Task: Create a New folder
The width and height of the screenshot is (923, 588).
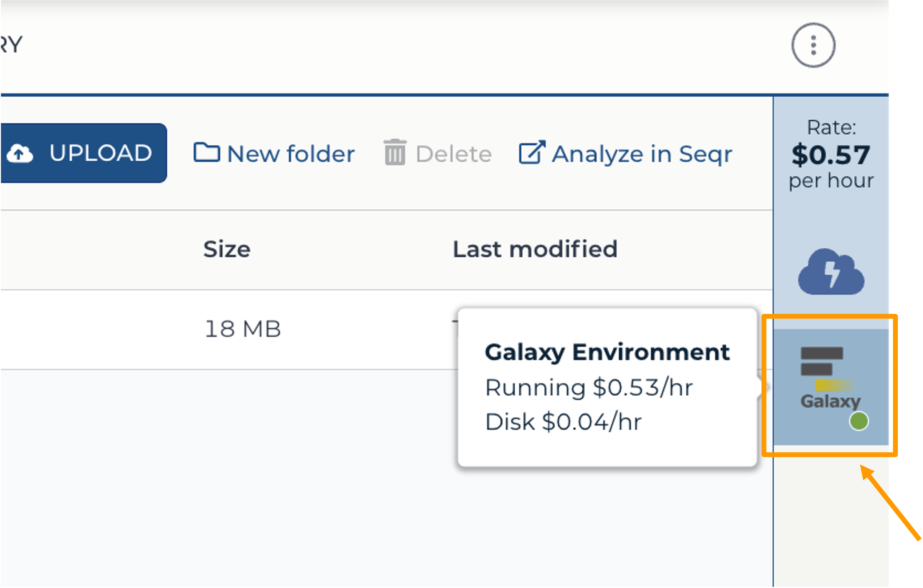Action: click(x=274, y=154)
